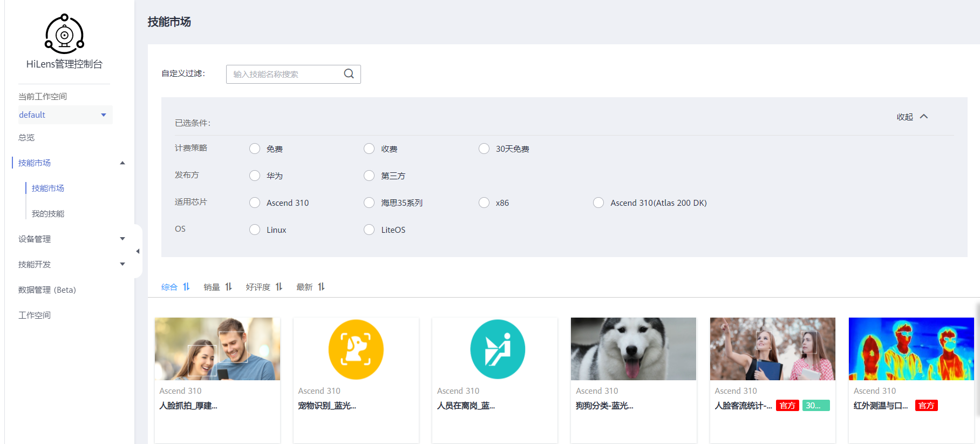Click the HiLens管理控制台 title text
980x444 pixels.
pos(64,64)
